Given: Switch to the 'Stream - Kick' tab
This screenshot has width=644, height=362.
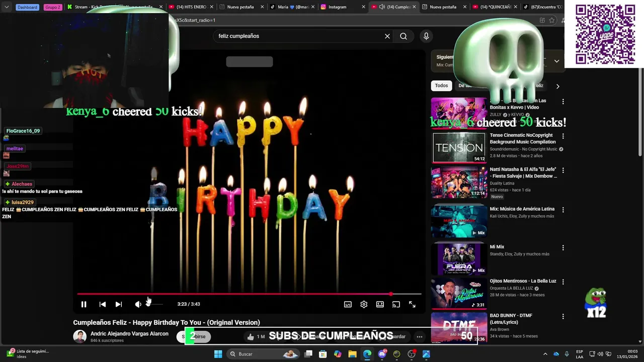Looking at the screenshot, I should point(90,7).
